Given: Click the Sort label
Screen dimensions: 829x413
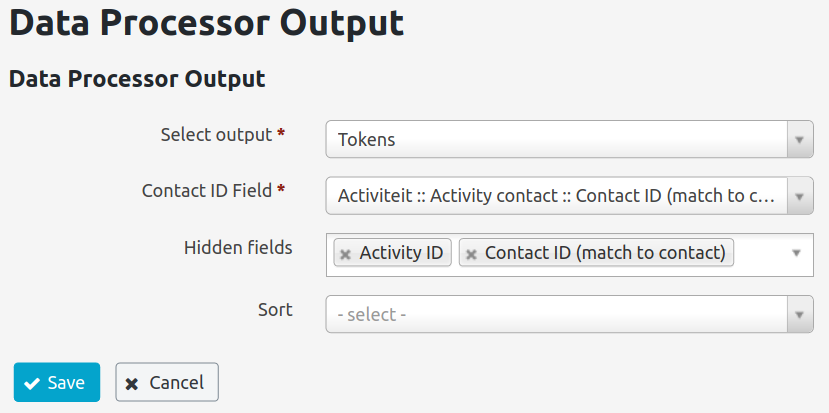Looking at the screenshot, I should pos(275,309).
